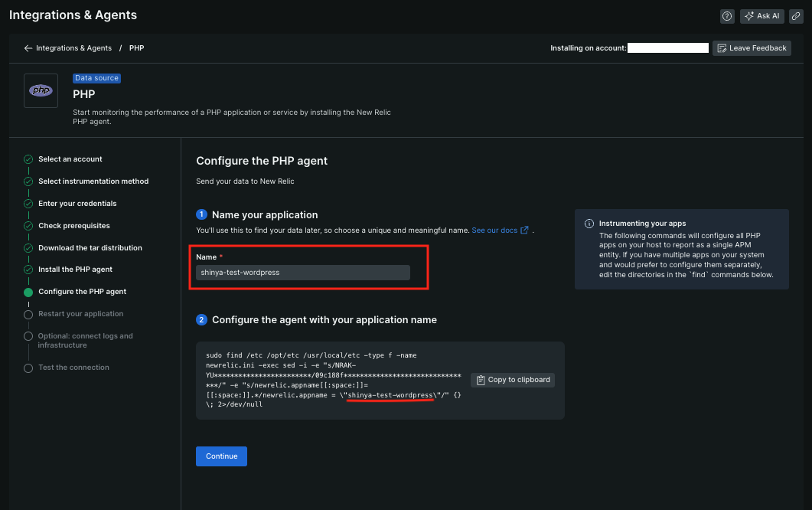Click circle icon beside Test the connection
812x510 pixels.
click(x=28, y=368)
